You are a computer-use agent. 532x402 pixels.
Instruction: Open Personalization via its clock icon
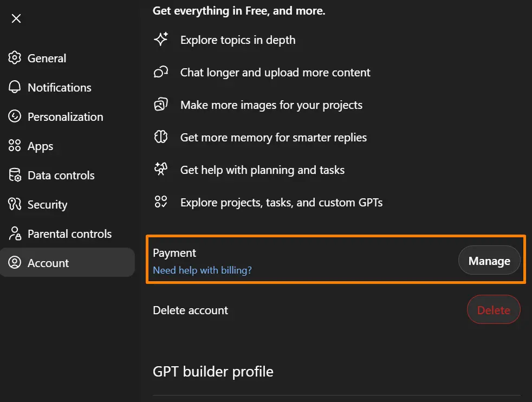tap(15, 116)
